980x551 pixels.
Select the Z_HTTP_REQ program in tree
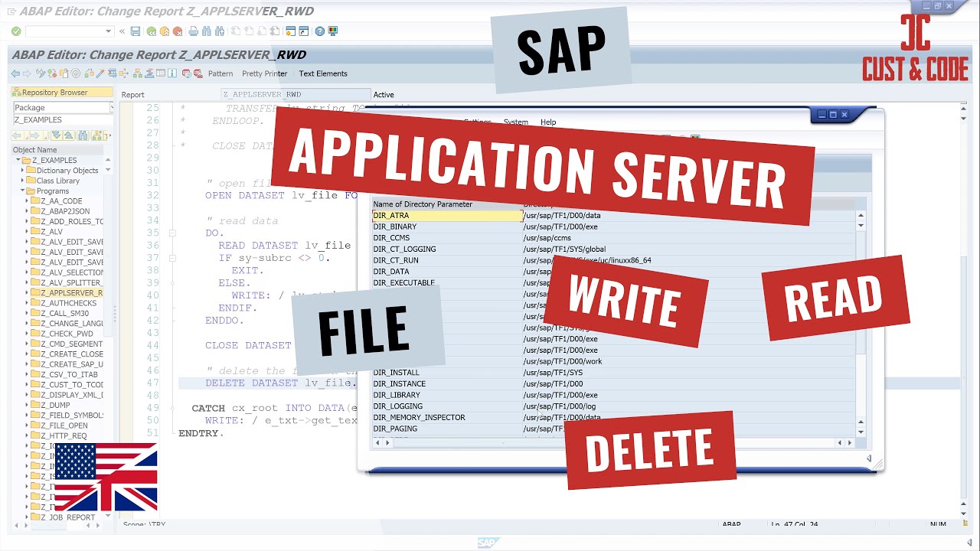tap(64, 435)
